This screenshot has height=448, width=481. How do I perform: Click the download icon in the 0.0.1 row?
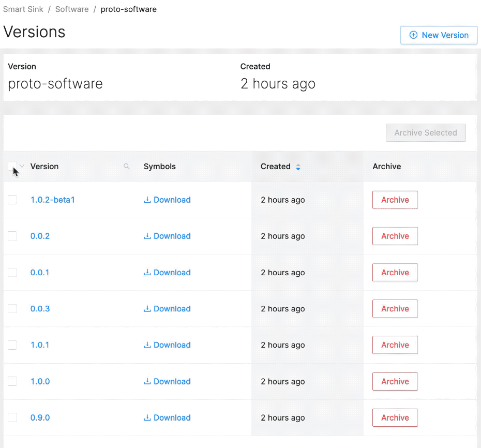[147, 273]
